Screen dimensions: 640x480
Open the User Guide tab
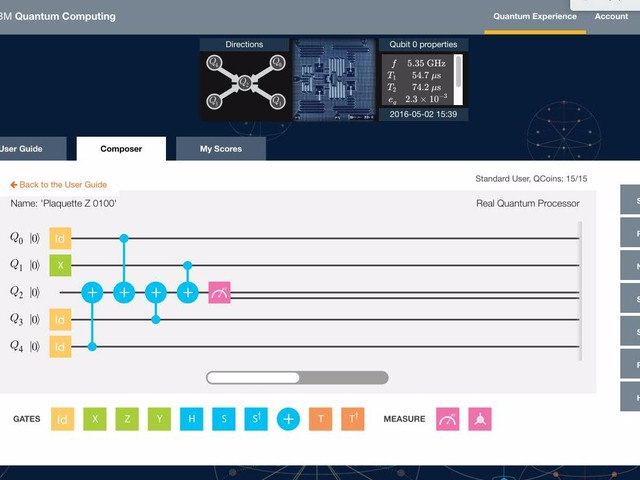point(33,149)
